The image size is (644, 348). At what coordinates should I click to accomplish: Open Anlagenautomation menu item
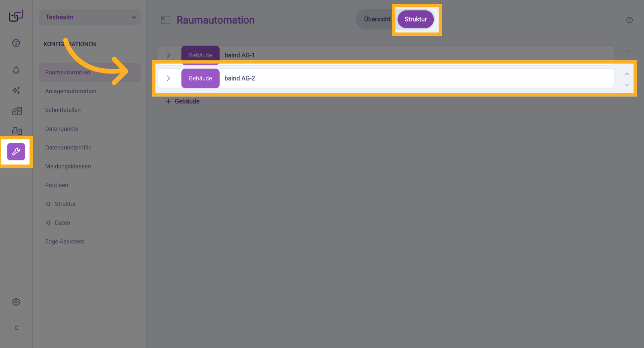pyautogui.click(x=70, y=91)
